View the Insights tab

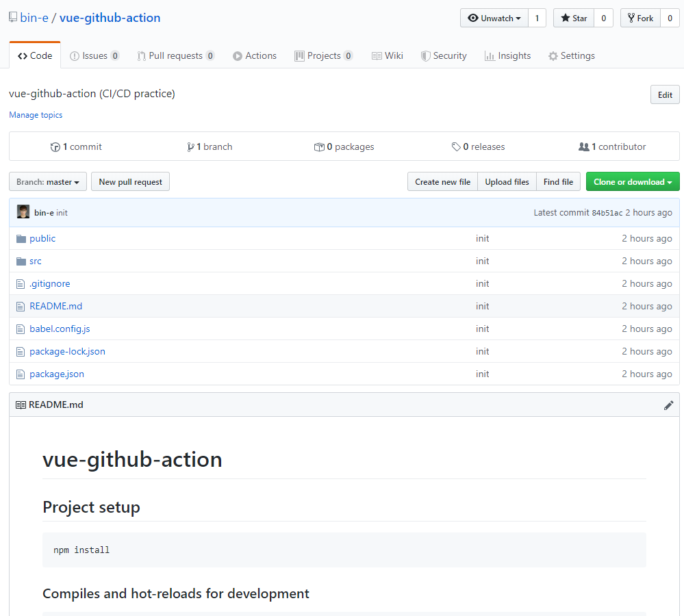[x=507, y=56]
